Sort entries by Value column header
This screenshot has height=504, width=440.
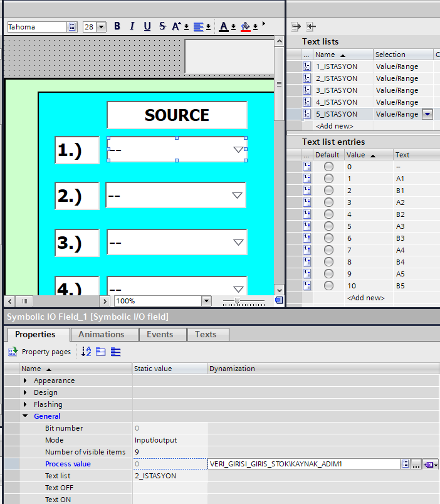click(369, 155)
